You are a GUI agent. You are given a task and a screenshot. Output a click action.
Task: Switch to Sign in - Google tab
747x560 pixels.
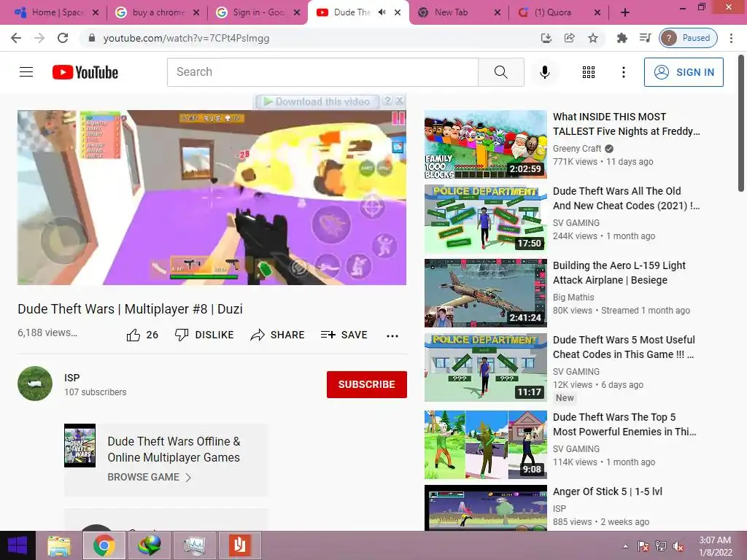[x=256, y=12]
